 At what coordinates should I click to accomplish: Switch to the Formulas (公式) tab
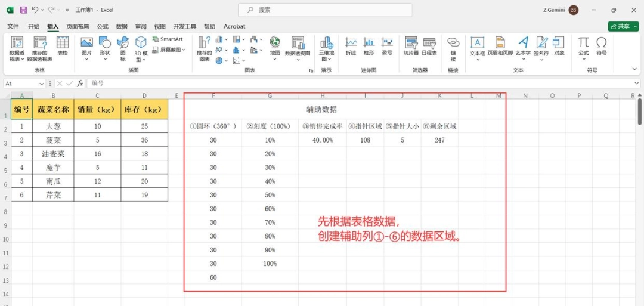103,26
